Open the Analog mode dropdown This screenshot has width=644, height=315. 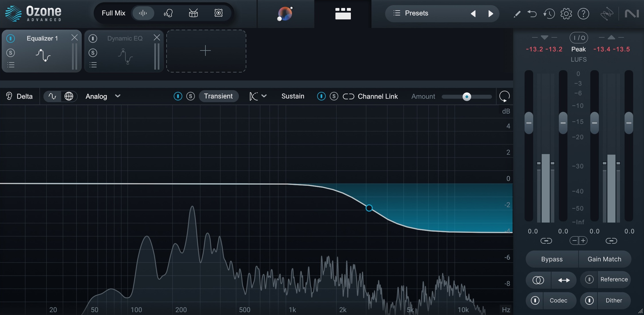tap(103, 96)
